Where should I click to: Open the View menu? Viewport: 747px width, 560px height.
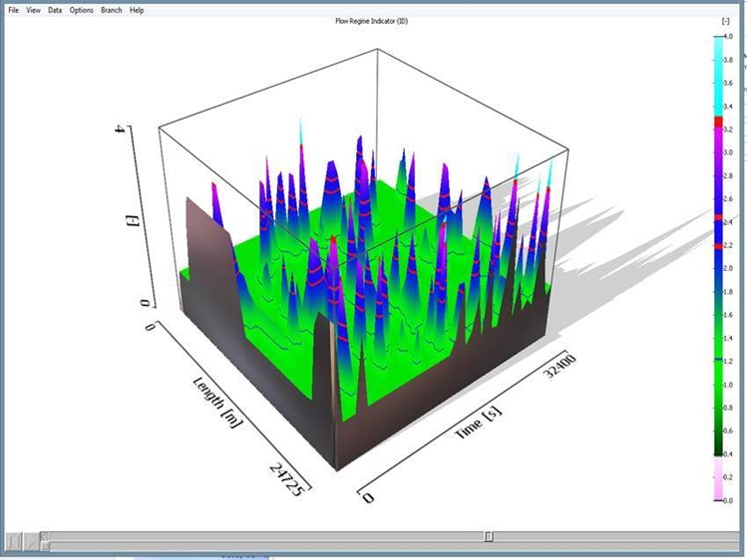point(34,10)
